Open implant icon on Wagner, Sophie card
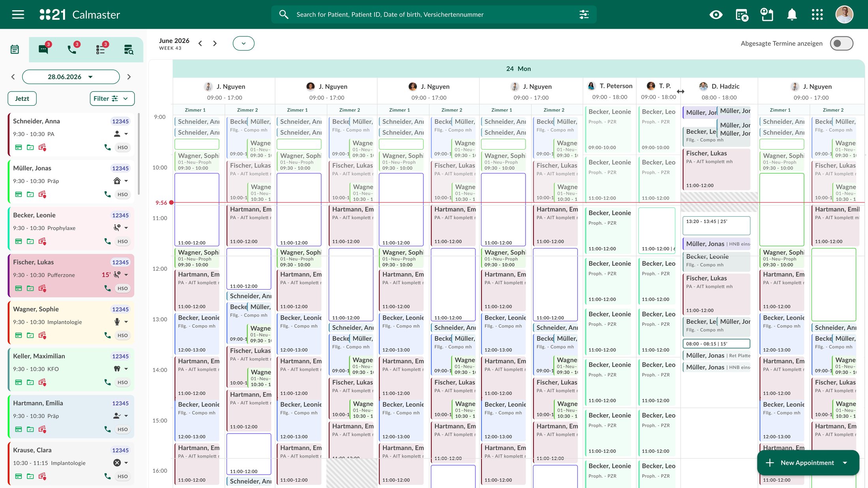 (x=117, y=322)
